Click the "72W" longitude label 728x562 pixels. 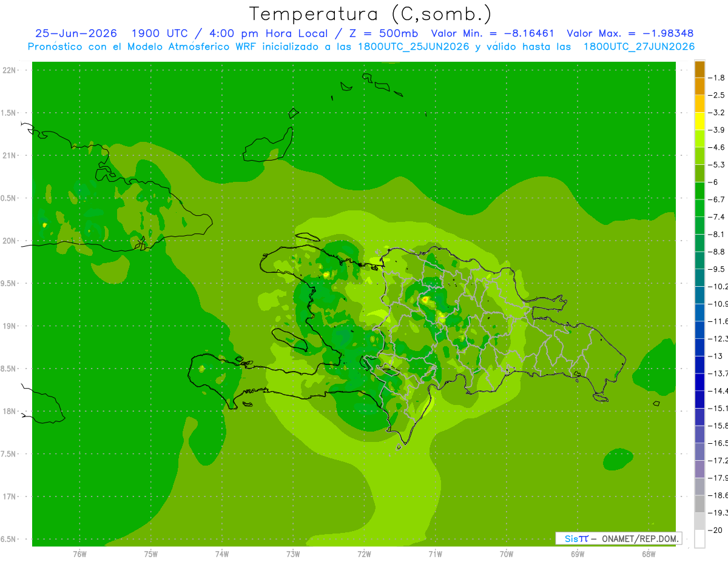[x=364, y=554]
